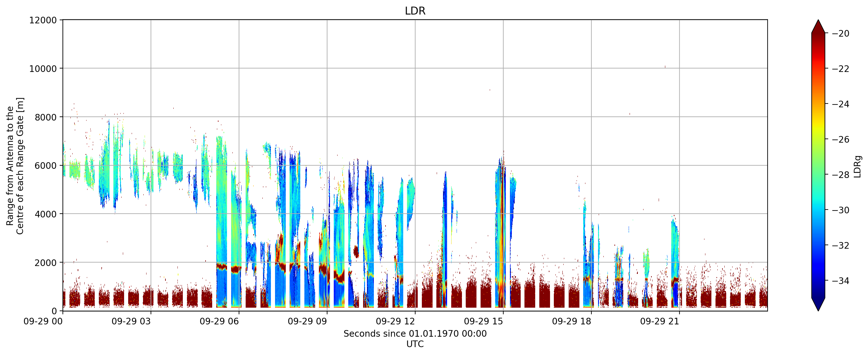The height and width of the screenshot is (355, 868).
Task: Select the x-axis tick label "09-29 03"
Action: click(131, 321)
